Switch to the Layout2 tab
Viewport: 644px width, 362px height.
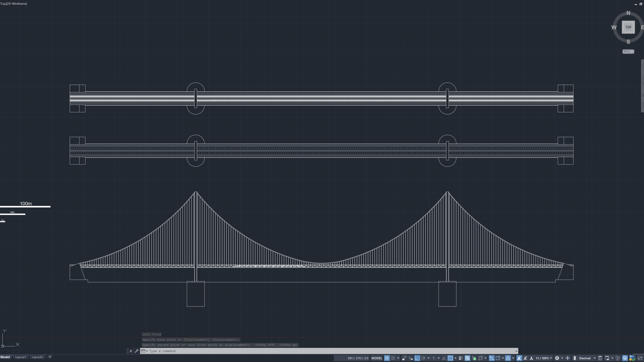coord(37,357)
